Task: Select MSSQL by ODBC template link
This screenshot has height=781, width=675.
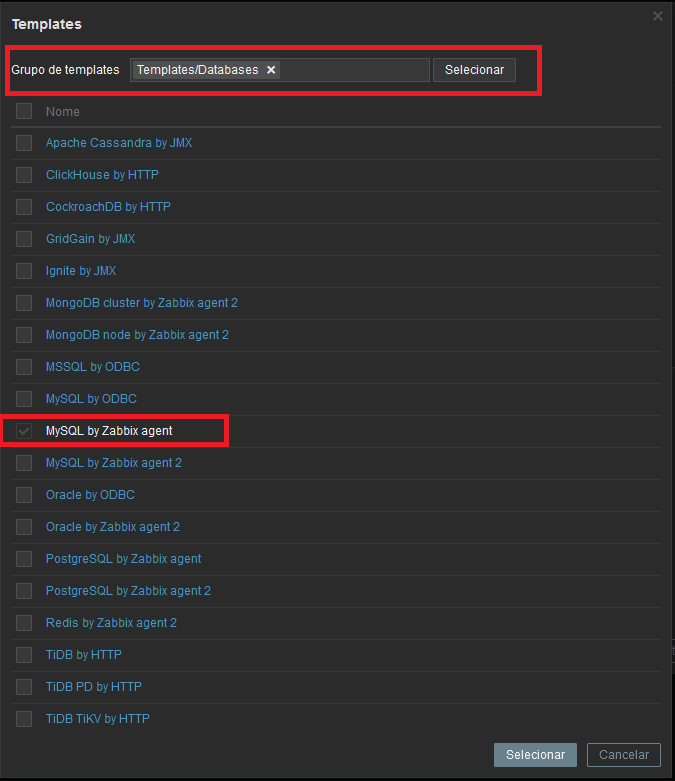Action: pos(93,367)
